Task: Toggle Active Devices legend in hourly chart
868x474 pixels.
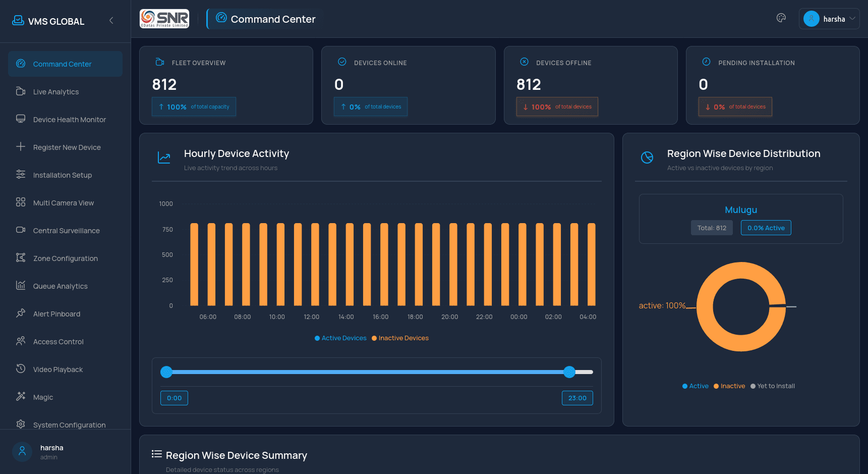Action: (x=340, y=338)
